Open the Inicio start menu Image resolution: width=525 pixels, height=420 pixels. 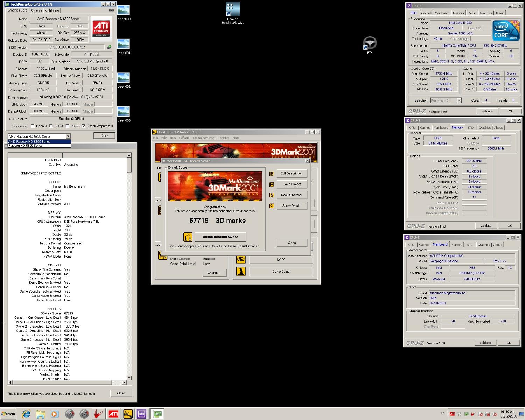point(8,414)
